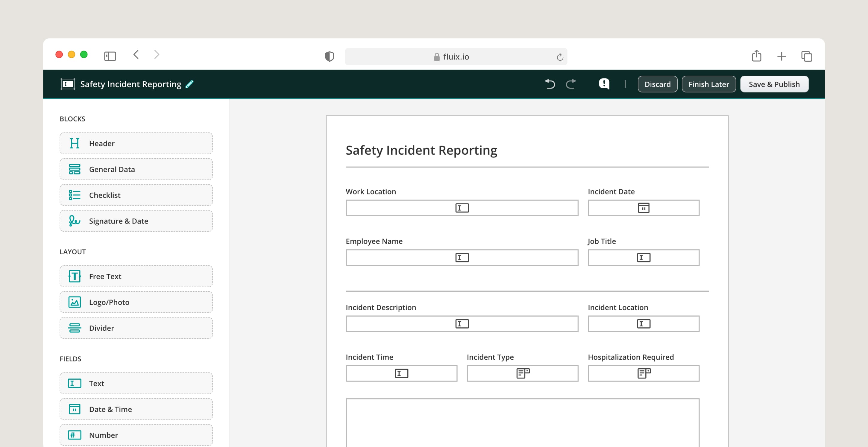
Task: Click the General Data block icon
Action: point(75,169)
